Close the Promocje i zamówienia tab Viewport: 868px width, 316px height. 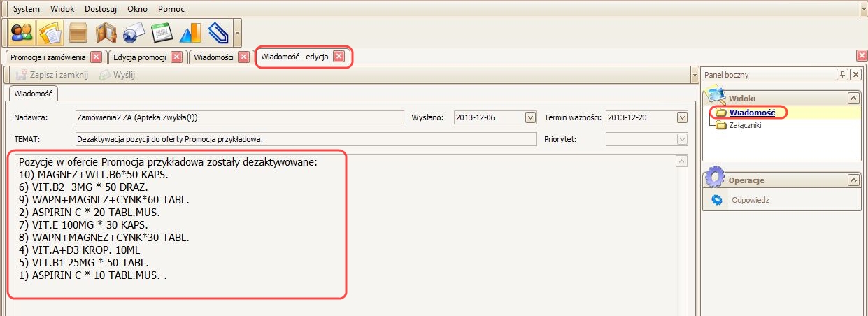click(96, 57)
